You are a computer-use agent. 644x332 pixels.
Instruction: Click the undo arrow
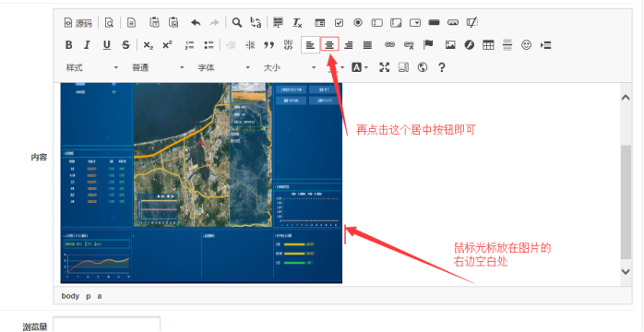[x=196, y=22]
